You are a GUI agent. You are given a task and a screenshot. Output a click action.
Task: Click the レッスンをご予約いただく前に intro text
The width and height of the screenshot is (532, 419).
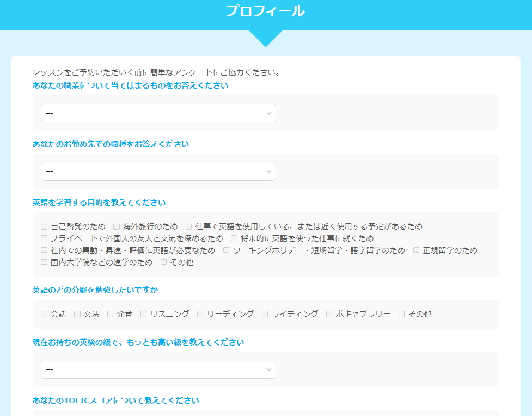pyautogui.click(x=157, y=72)
